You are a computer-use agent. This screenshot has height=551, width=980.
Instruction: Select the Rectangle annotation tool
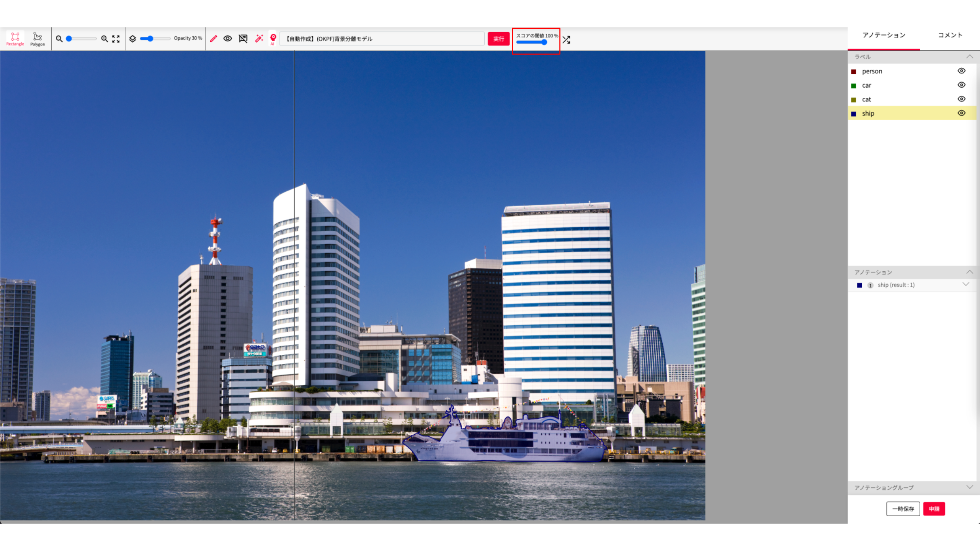pyautogui.click(x=15, y=39)
